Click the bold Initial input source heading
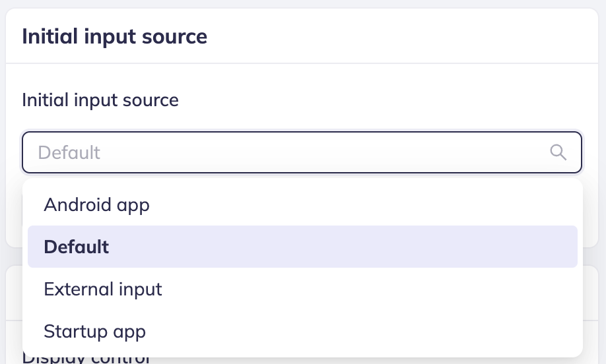The height and width of the screenshot is (364, 606). point(114,36)
